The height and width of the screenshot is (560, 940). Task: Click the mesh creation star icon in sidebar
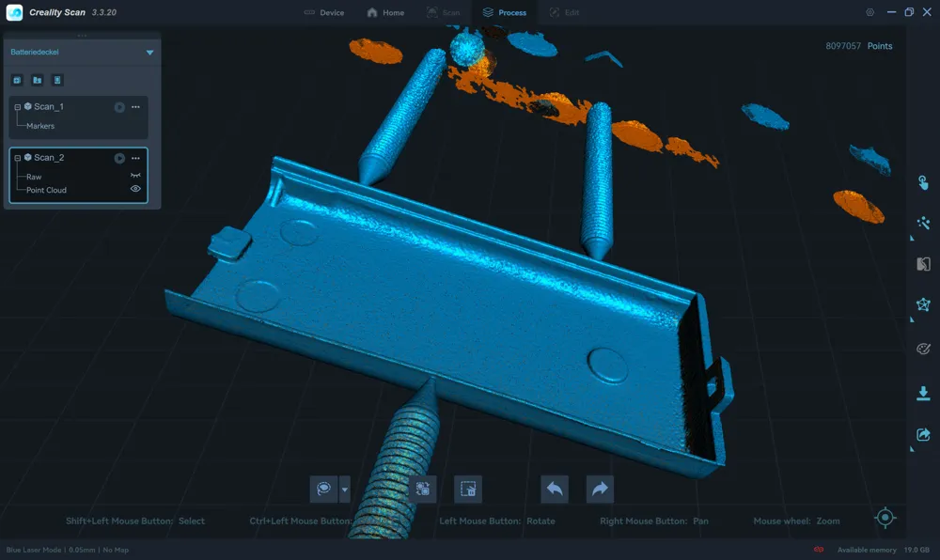coord(922,304)
